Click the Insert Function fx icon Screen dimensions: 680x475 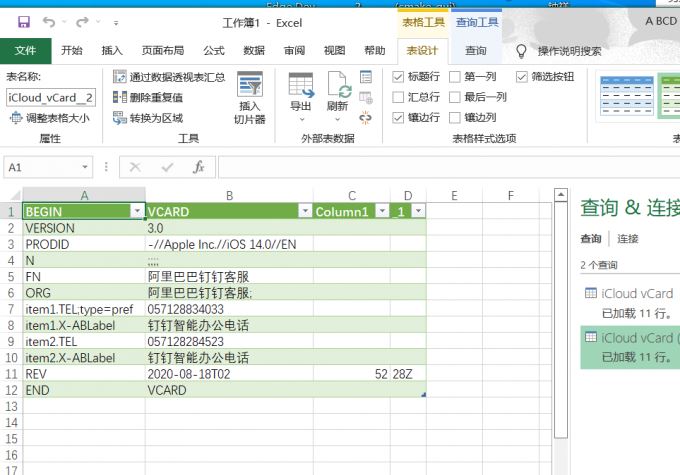coord(198,167)
